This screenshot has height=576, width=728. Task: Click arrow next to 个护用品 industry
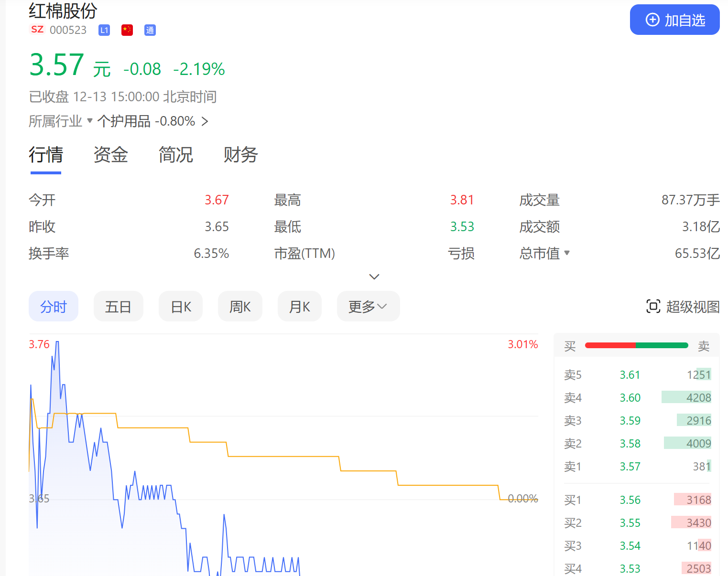[x=205, y=121]
